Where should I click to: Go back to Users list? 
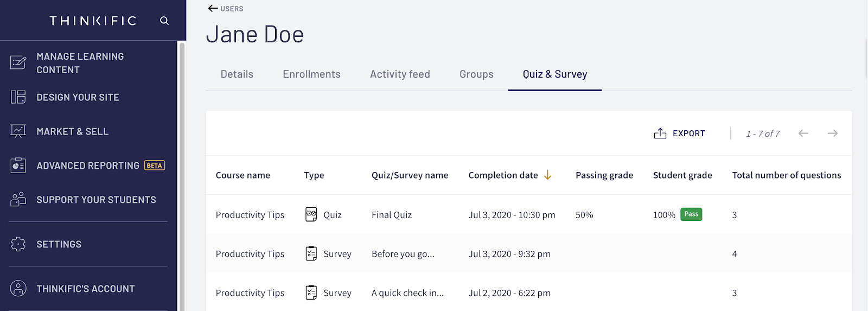tap(226, 9)
